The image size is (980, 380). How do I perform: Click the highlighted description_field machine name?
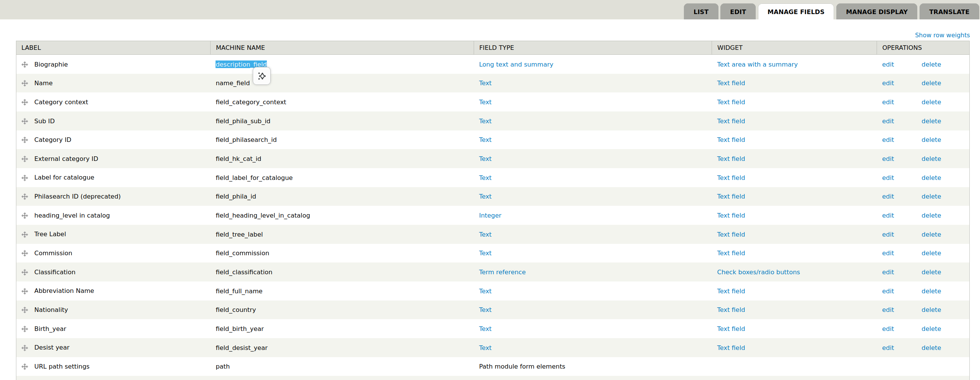241,64
